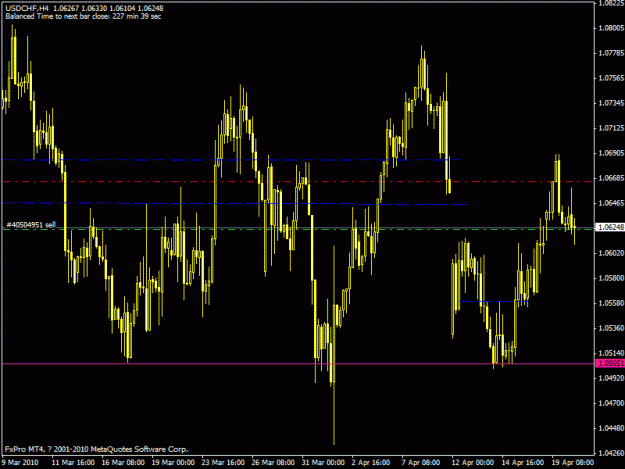Click the '16 Mar 08:00' time axis label
625x469 pixels.
[x=123, y=463]
